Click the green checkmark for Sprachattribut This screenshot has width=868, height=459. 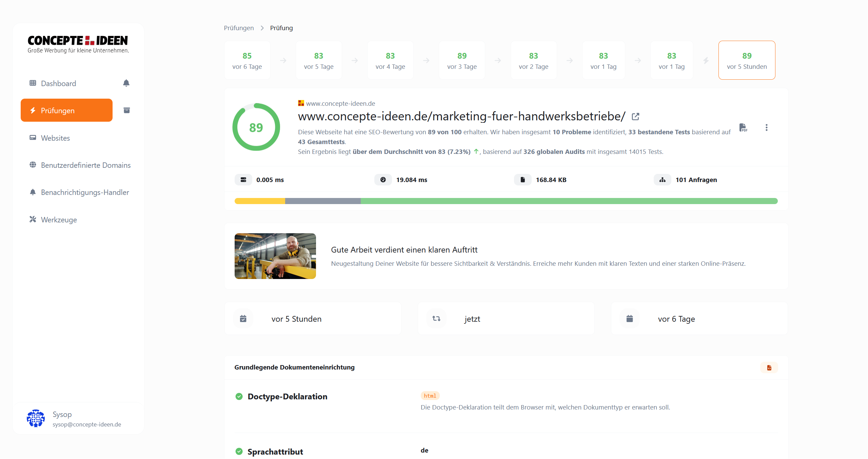[x=239, y=451]
